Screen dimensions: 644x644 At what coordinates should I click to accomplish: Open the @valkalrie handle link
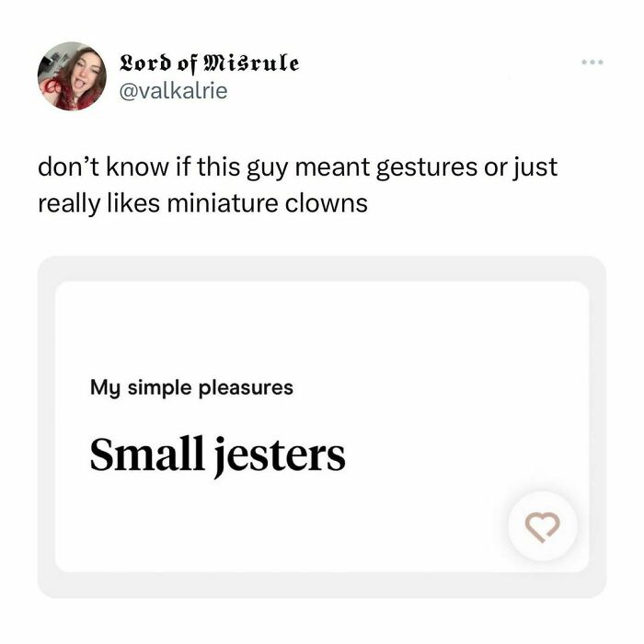[x=174, y=91]
